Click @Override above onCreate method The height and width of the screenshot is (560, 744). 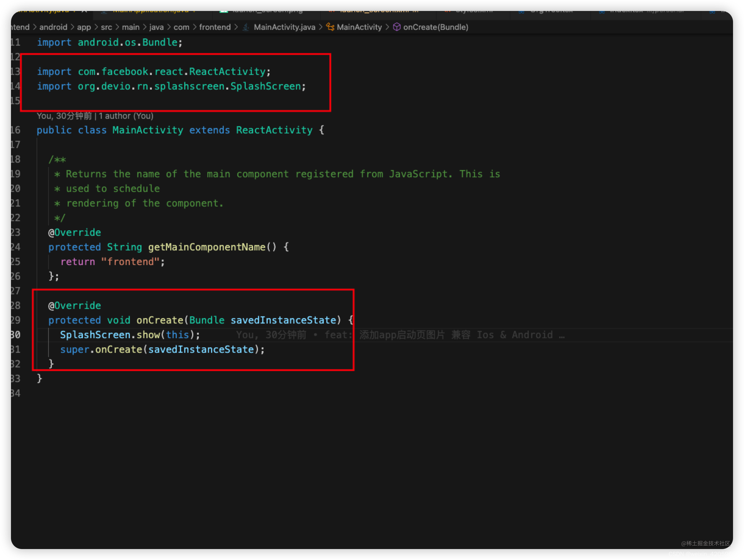pyautogui.click(x=75, y=306)
